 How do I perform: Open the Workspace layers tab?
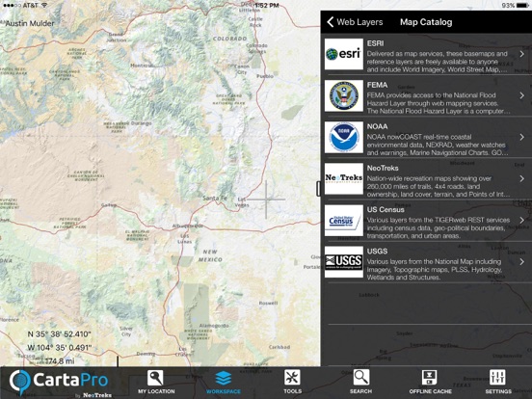tap(224, 382)
